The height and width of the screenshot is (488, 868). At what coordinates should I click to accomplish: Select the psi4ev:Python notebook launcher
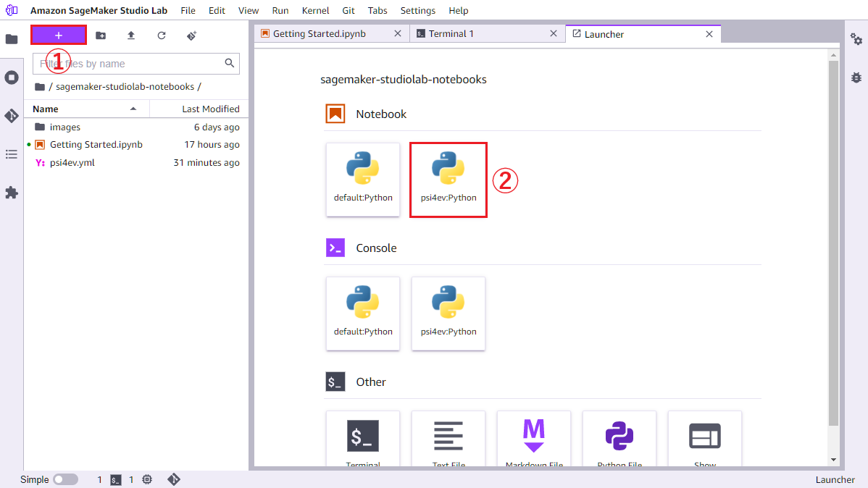pos(448,180)
